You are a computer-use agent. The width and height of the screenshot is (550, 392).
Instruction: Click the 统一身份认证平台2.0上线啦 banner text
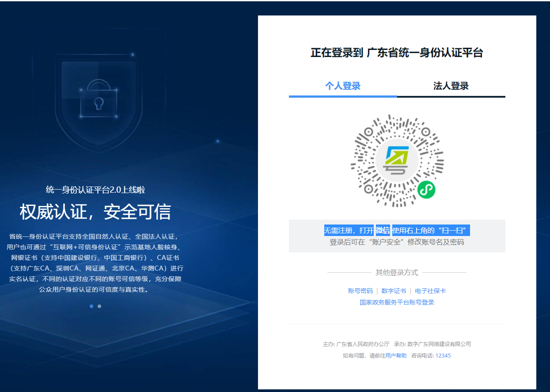click(95, 190)
